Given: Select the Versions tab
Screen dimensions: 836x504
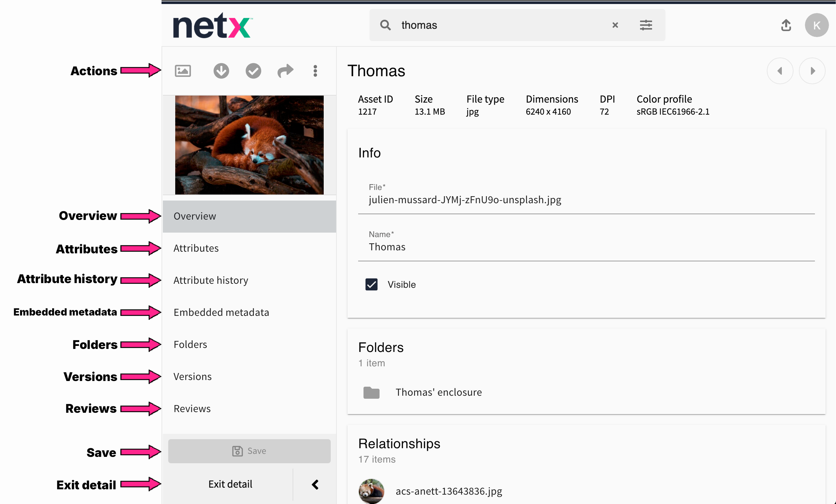Looking at the screenshot, I should point(192,376).
